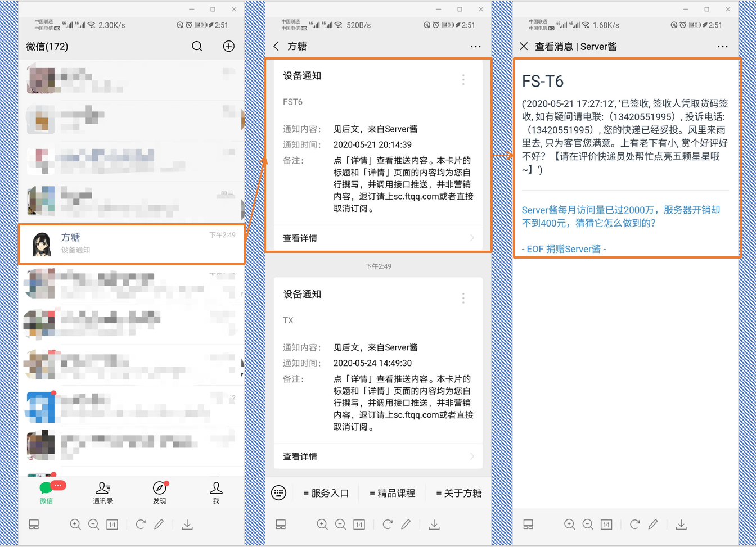Expand chevron of FST6 查看详情 row
756x547 pixels.
click(x=472, y=238)
